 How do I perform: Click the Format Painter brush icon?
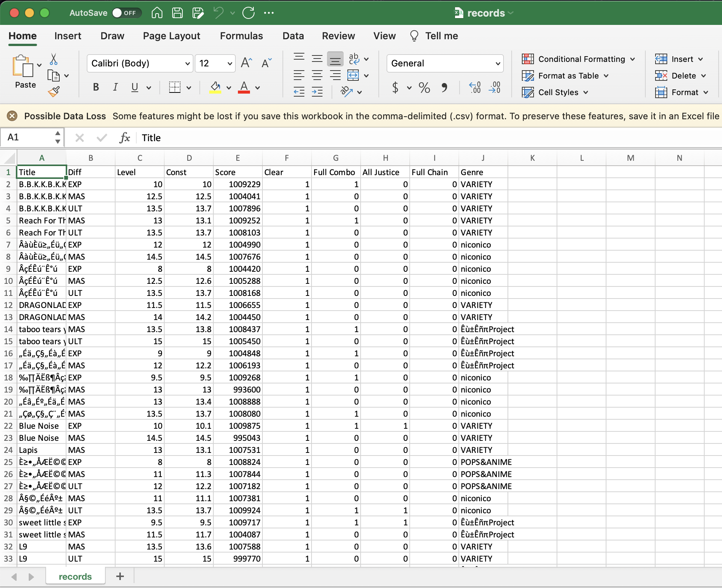(54, 92)
